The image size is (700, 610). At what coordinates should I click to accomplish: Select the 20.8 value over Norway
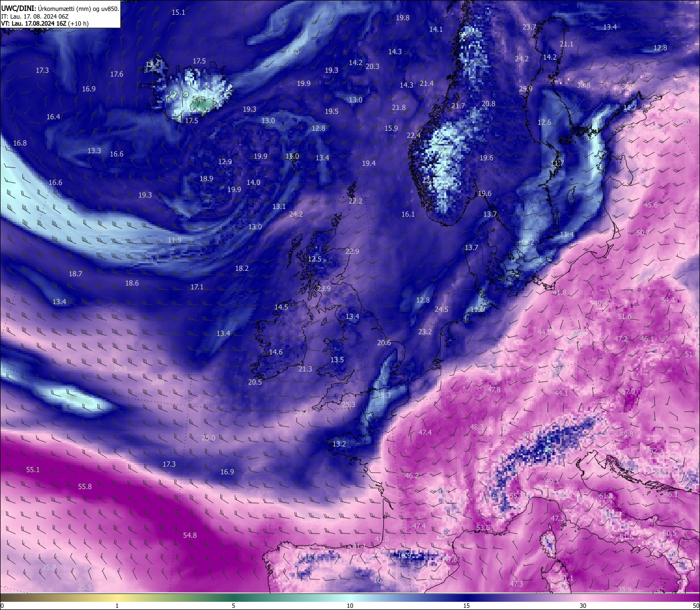point(488,103)
